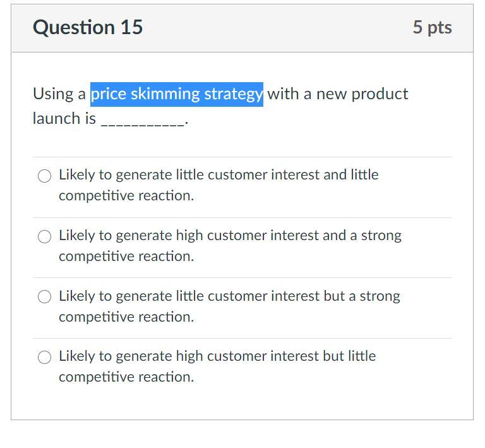Click answer text 'high customer interest and a strong'
This screenshot has height=448, width=485.
(x=289, y=236)
